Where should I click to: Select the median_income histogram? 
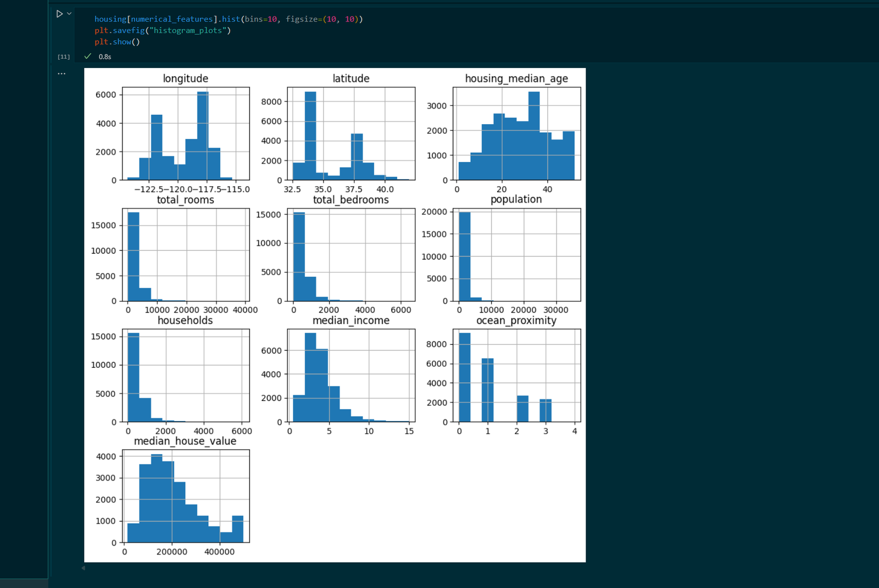click(x=351, y=376)
